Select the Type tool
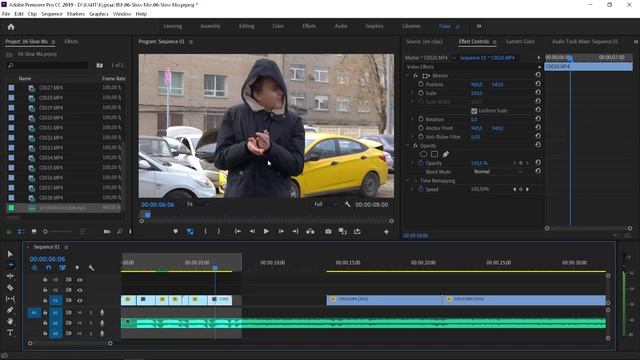The width and height of the screenshot is (640, 360). click(x=10, y=333)
